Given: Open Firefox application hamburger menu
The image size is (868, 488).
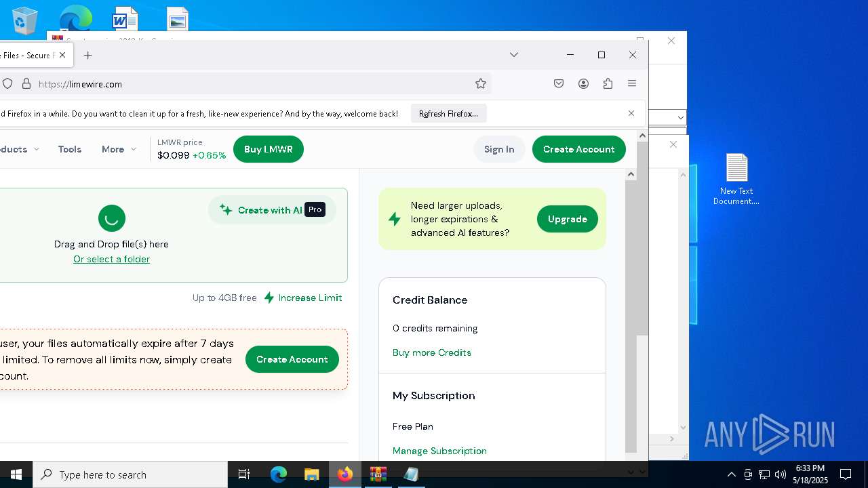Looking at the screenshot, I should [x=632, y=83].
